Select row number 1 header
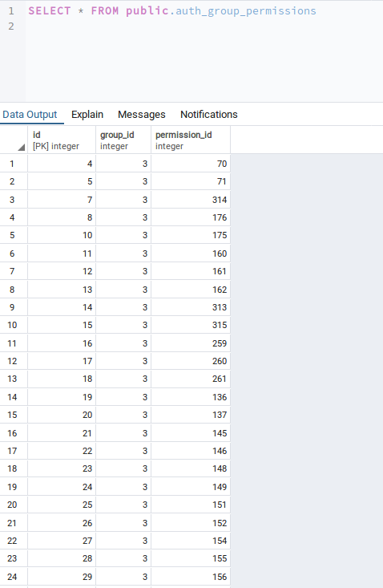This screenshot has height=588, width=383. [x=14, y=164]
